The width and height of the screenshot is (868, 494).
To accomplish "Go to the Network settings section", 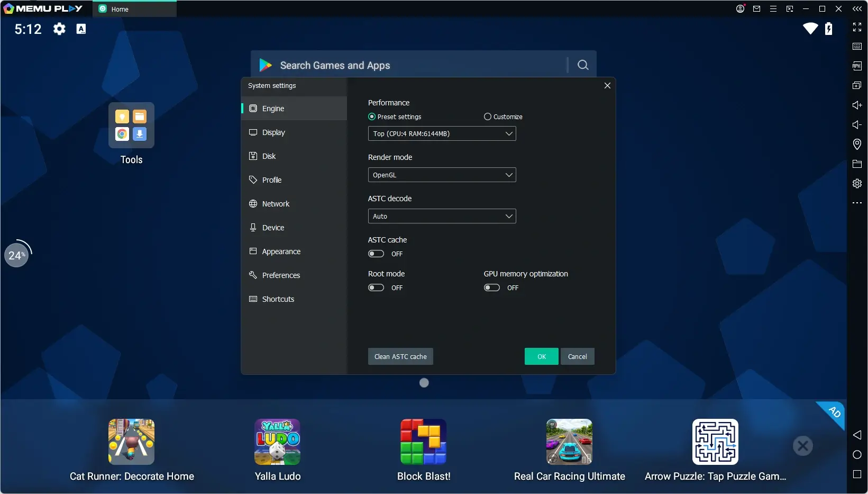I will coord(294,204).
